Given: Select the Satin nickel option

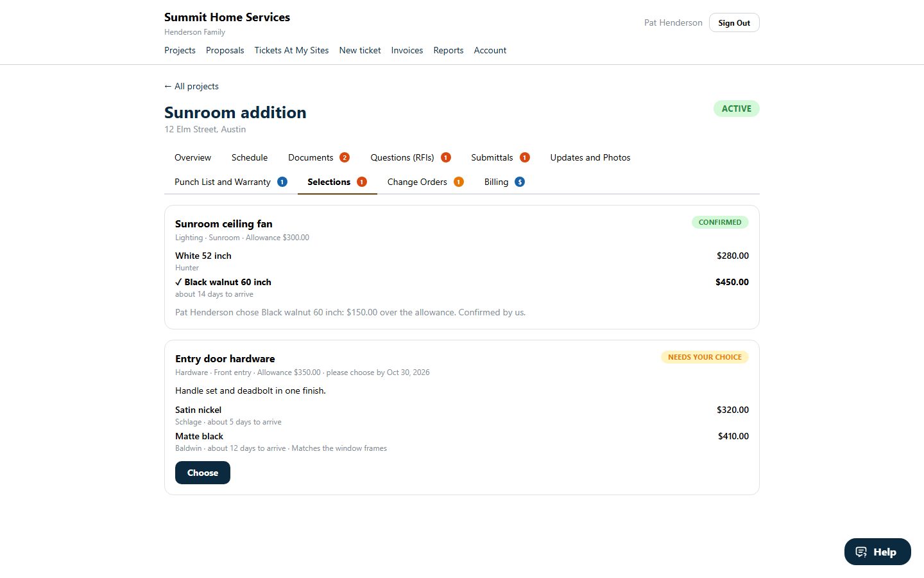Looking at the screenshot, I should [198, 410].
